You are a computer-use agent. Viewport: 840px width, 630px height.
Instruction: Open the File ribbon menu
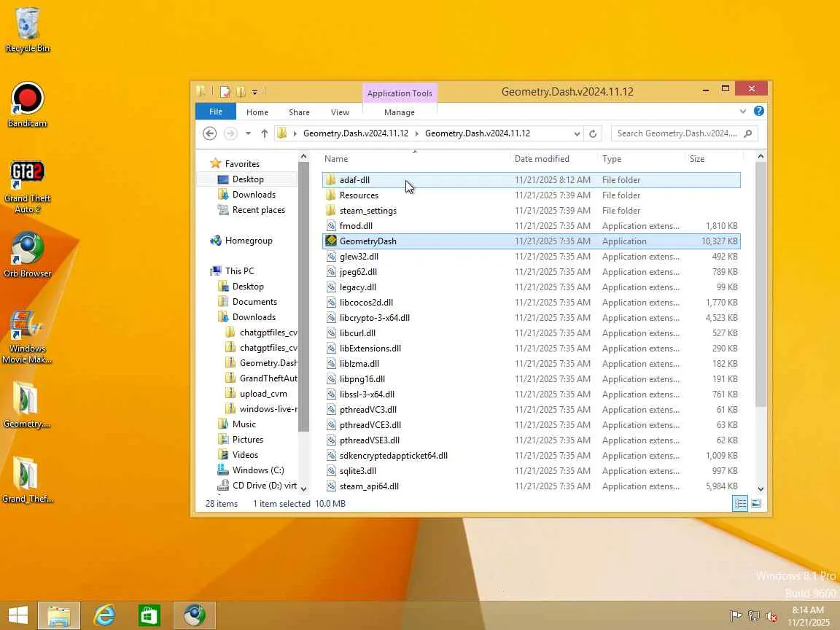[216, 112]
